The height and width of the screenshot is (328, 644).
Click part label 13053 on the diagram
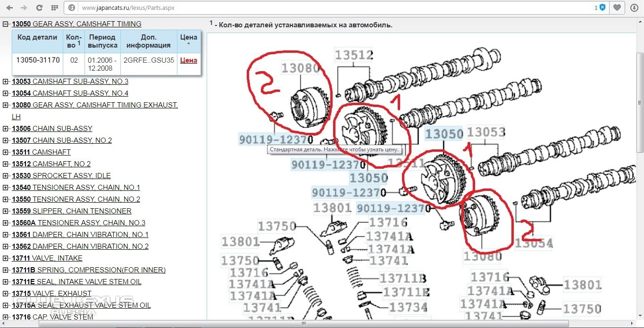coord(485,132)
